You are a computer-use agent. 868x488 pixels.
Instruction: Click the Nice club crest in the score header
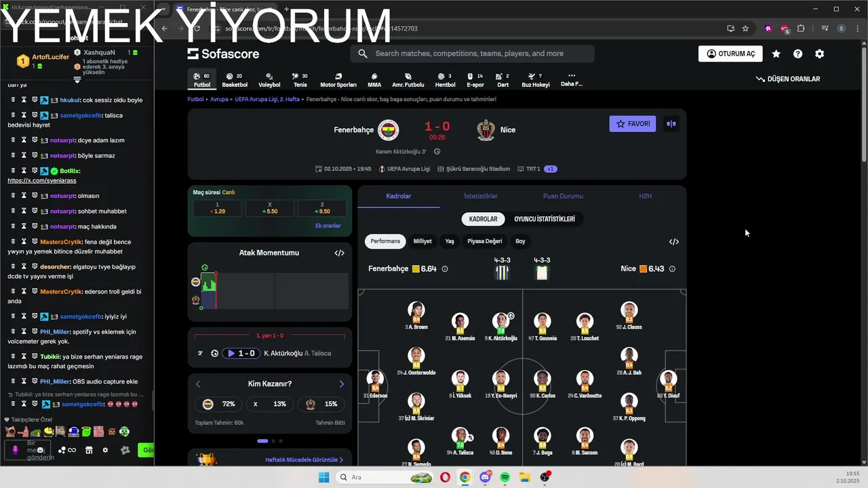(x=486, y=129)
